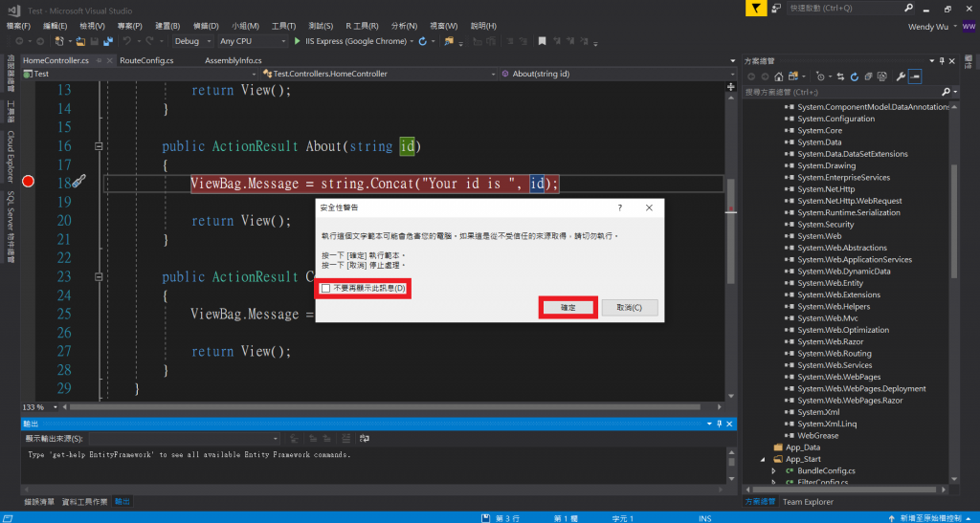Collapse the method outline at line 23
The height and width of the screenshot is (523, 980).
(x=99, y=276)
